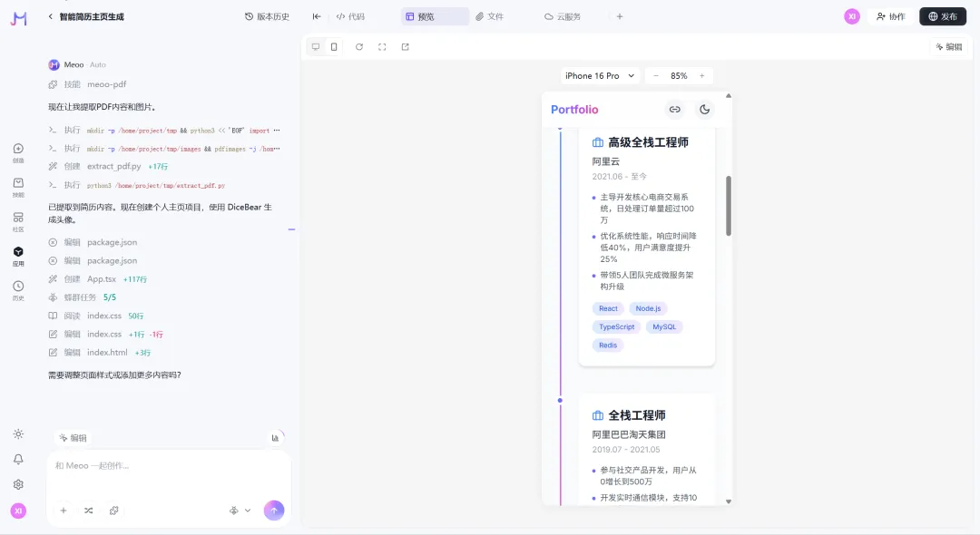This screenshot has height=535, width=980.
Task: Open the 协作 collaboration button
Action: coord(891,17)
